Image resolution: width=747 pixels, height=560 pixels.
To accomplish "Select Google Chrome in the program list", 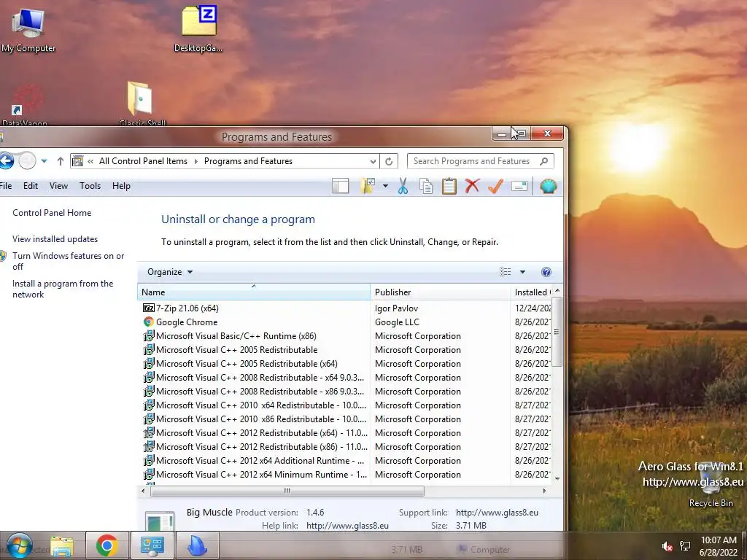I will tap(187, 322).
